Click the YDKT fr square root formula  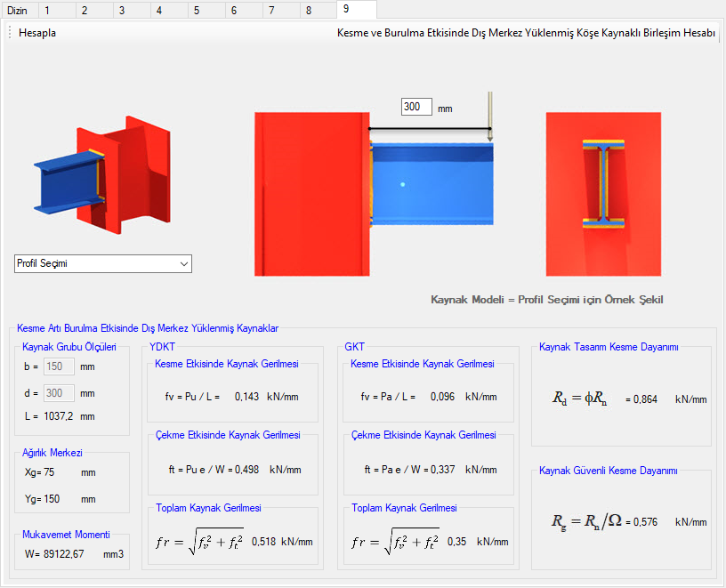[x=200, y=541]
